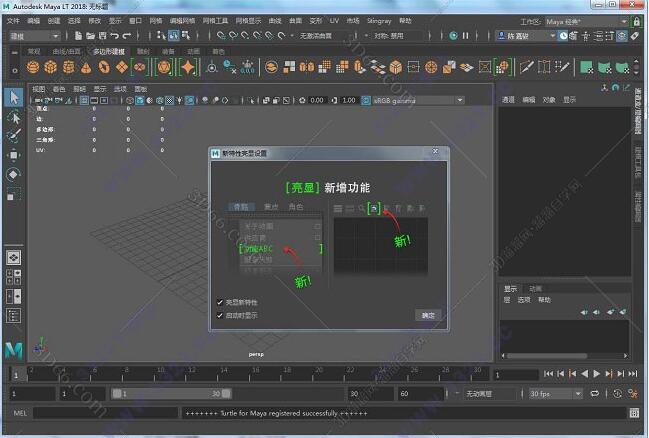649x438 pixels.
Task: Click the current frame number field
Action: [x=515, y=375]
